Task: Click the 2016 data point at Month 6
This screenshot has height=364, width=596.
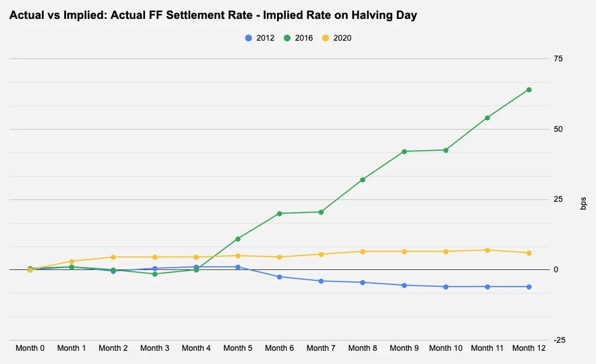Action: click(x=279, y=214)
